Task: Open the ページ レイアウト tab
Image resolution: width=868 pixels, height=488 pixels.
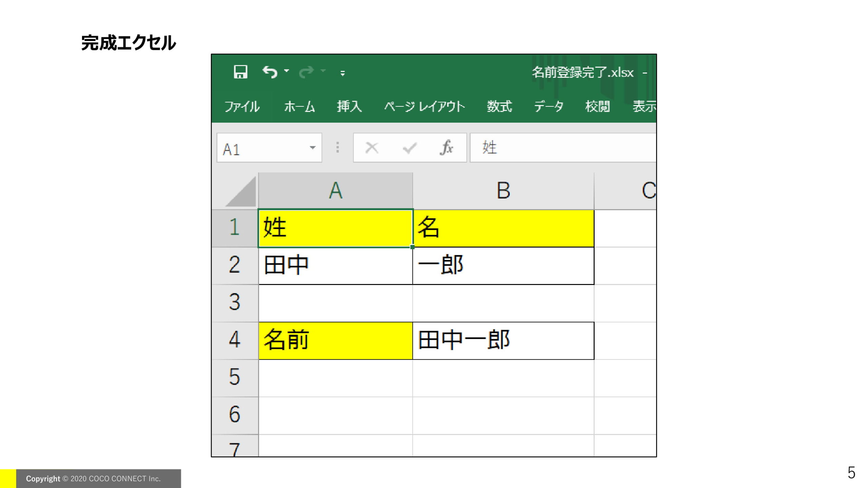Action: (x=424, y=106)
